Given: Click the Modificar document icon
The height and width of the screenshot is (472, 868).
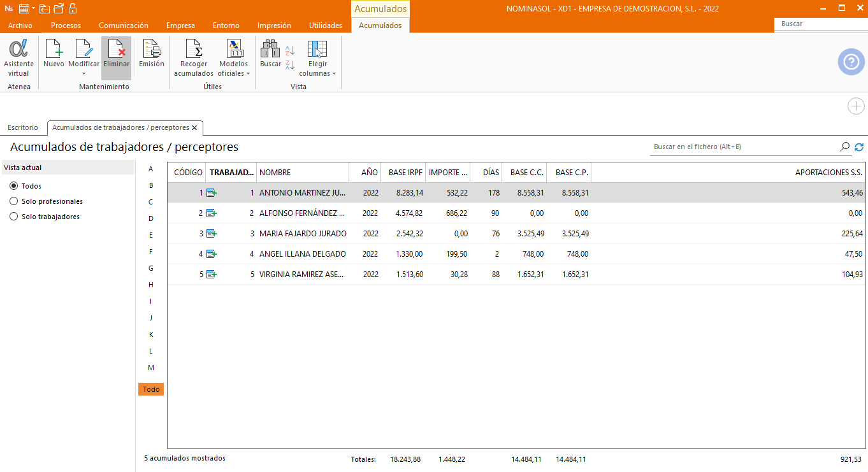Looking at the screenshot, I should point(83,48).
